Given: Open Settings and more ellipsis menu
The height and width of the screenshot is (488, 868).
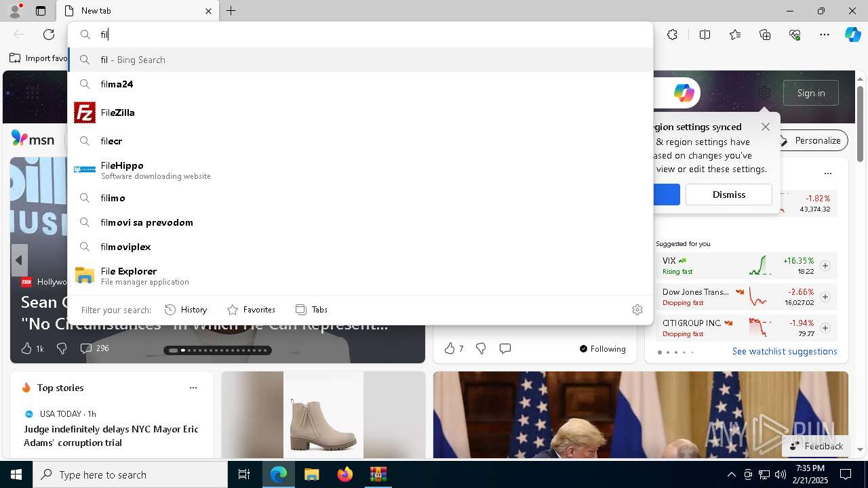Looking at the screenshot, I should [825, 35].
